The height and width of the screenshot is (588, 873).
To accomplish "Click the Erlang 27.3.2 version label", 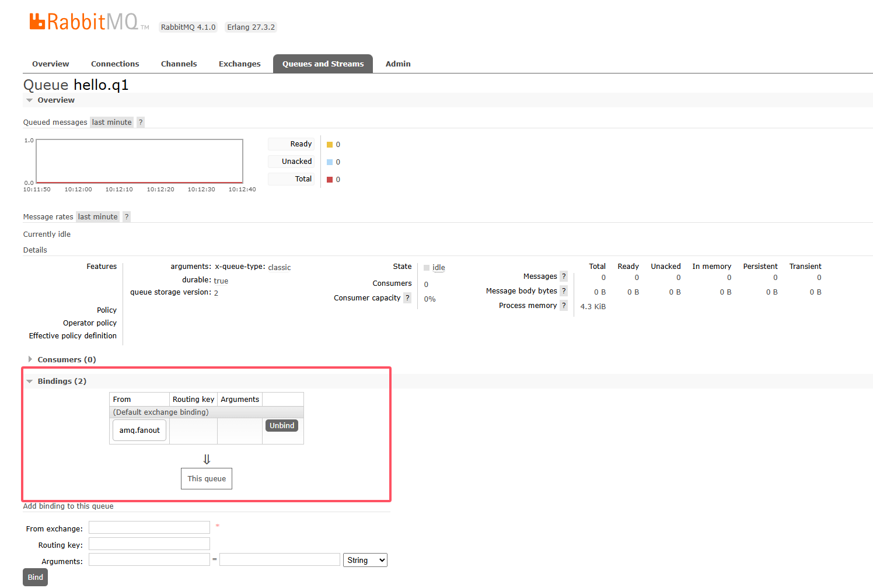I will point(251,27).
